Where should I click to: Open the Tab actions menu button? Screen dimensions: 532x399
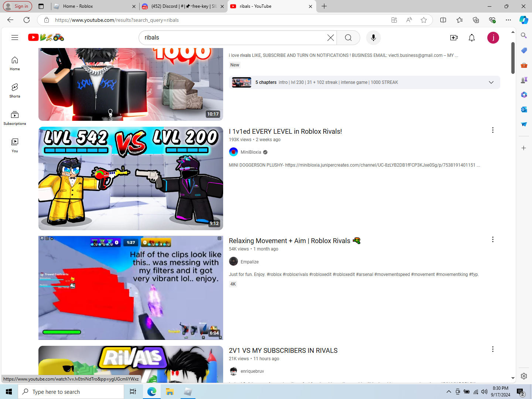41,6
